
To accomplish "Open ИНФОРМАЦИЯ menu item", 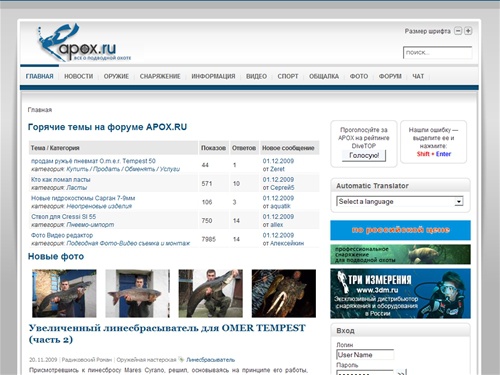I will coord(213,76).
